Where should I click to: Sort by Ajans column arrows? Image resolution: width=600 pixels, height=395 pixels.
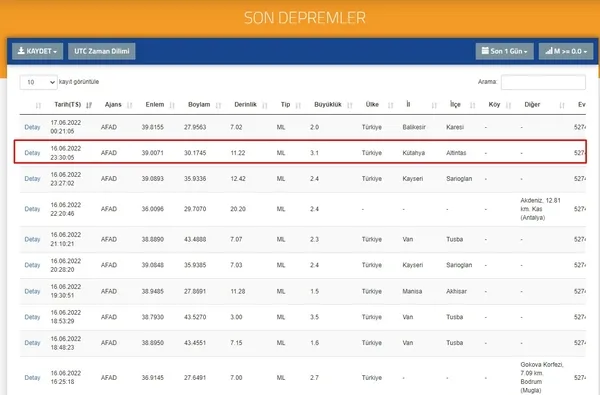click(x=129, y=105)
